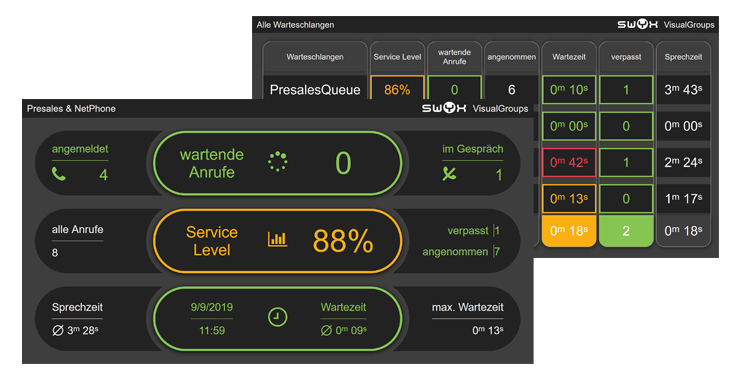This screenshot has width=750, height=380.
Task: Click the Sprechzeit total cell 0m 18s
Action: 683,231
